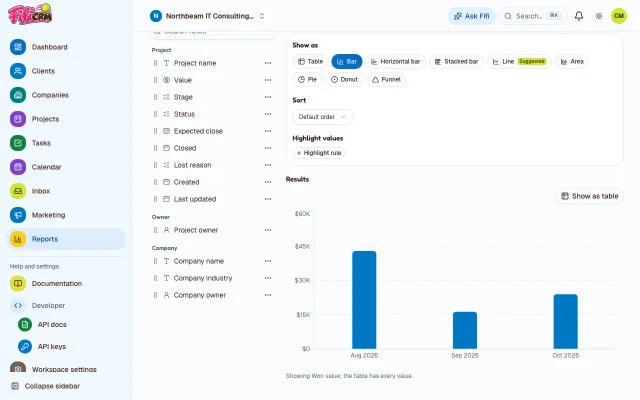640x400 pixels.
Task: Open the Tasks page
Action: coord(65,143)
